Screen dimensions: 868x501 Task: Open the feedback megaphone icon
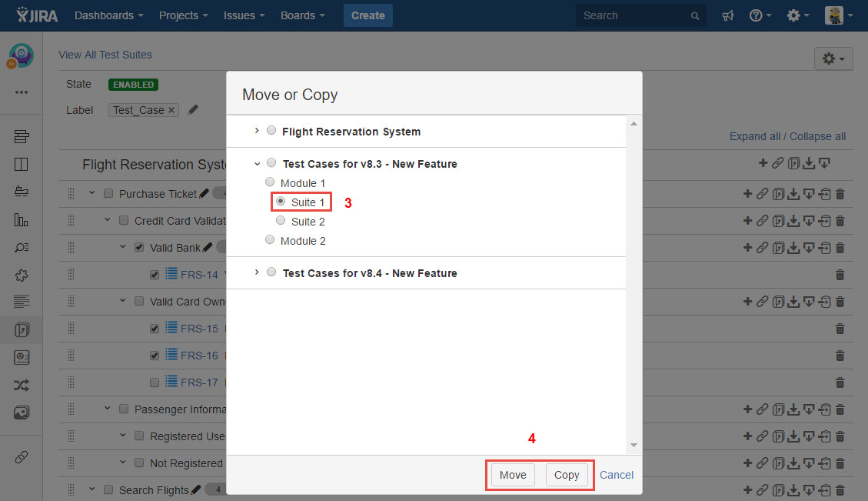[x=728, y=15]
